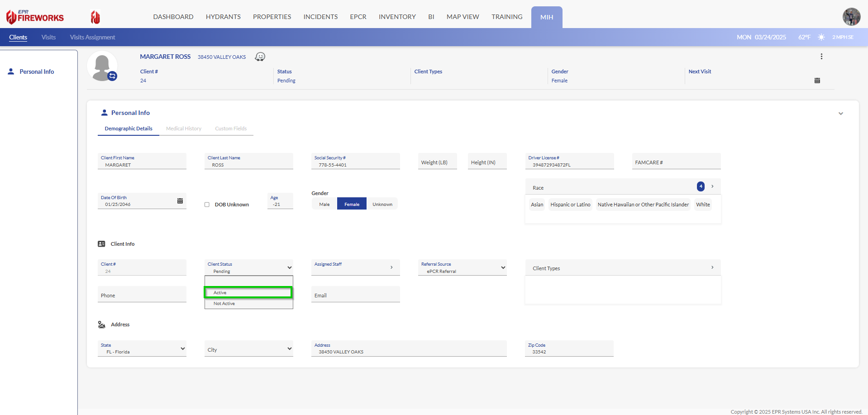This screenshot has height=415, width=868.
Task: Click the Personal Info icon in left sidebar
Action: [11, 72]
